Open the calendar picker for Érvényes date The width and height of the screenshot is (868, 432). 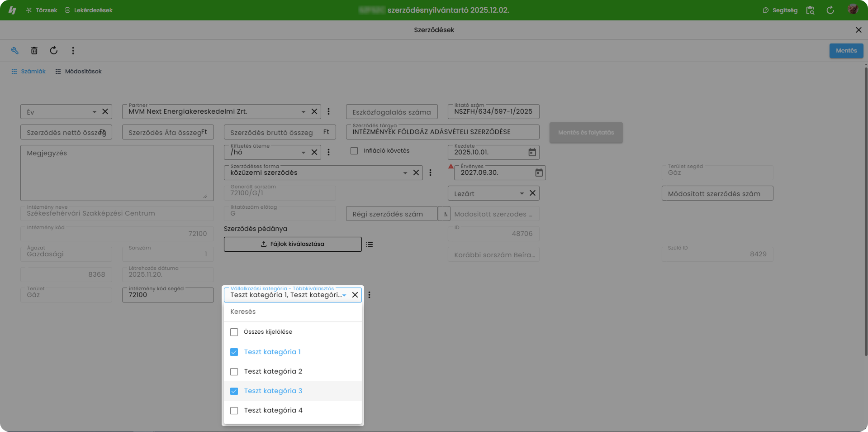[x=539, y=173]
